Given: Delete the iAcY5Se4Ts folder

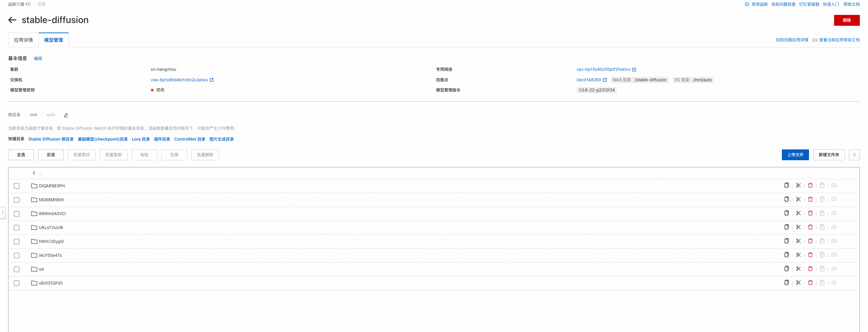Looking at the screenshot, I should click(810, 255).
